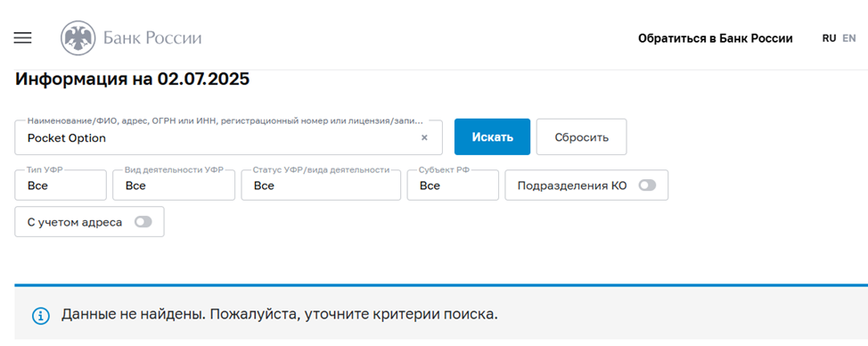
Task: Switch site language to EN
Action: click(x=849, y=38)
